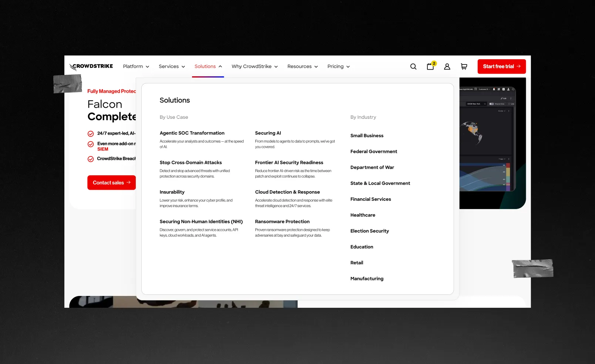The image size is (595, 364).
Task: Expand the Platform menu
Action: [x=136, y=67]
